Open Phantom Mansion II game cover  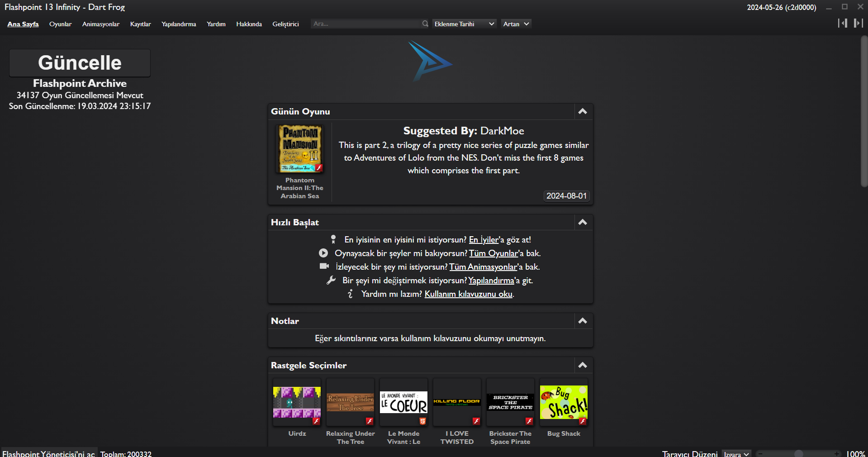tap(300, 149)
